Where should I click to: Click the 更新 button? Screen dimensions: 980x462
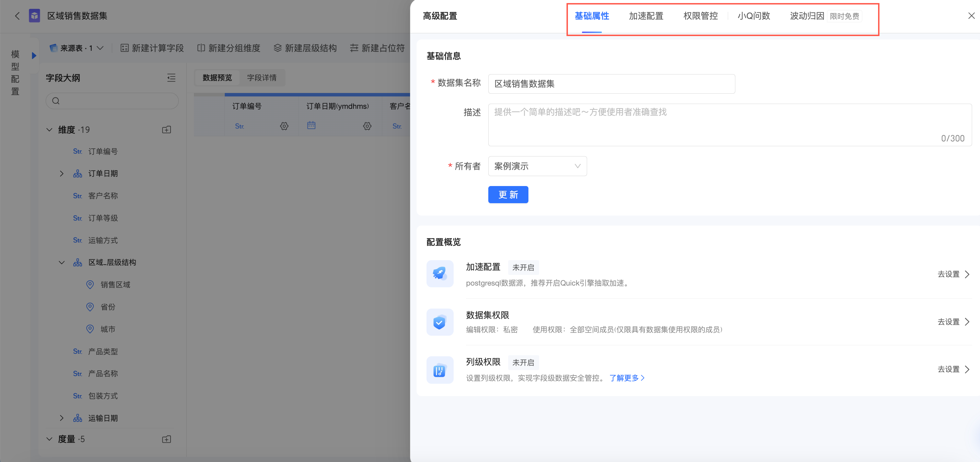pyautogui.click(x=508, y=195)
